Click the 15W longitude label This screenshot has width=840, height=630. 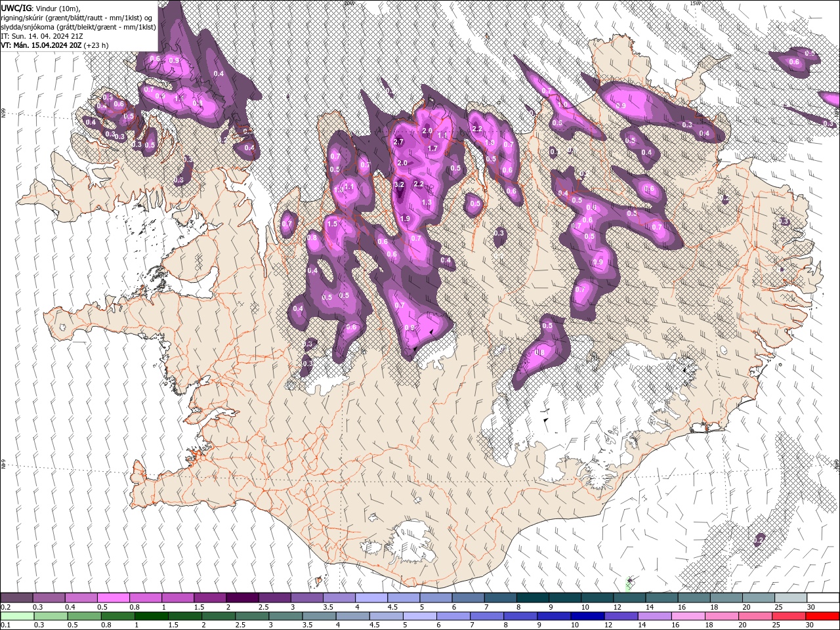point(695,3)
